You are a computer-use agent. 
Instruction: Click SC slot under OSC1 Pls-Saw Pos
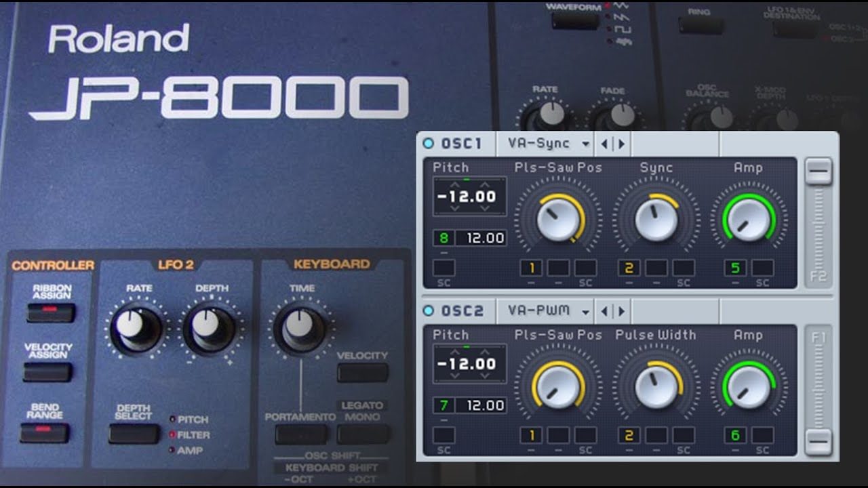[586, 268]
